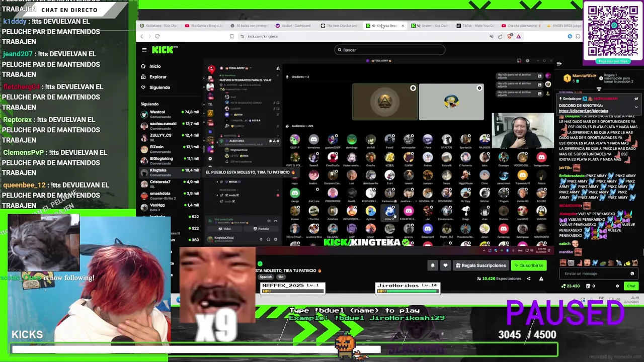Switch to the Kicklet.app browser tab
Viewport: 644px width, 362px height.
pos(159,26)
